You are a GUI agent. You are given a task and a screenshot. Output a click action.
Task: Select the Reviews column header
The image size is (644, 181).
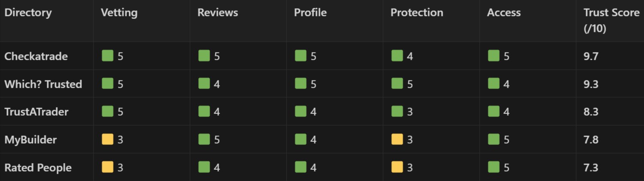coord(218,12)
